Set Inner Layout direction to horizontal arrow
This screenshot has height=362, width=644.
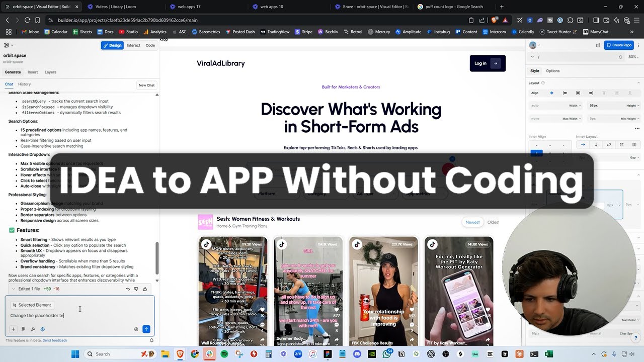(x=583, y=145)
